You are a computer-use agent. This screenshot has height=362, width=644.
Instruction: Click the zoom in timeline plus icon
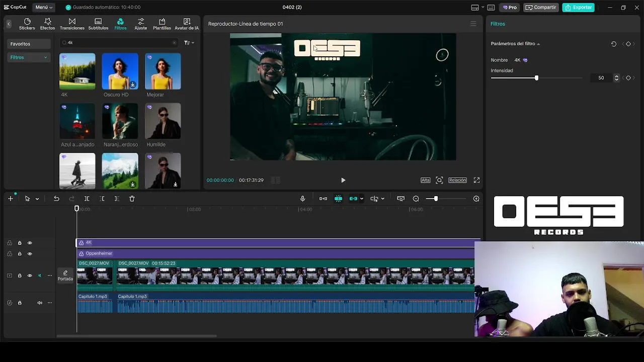(476, 199)
